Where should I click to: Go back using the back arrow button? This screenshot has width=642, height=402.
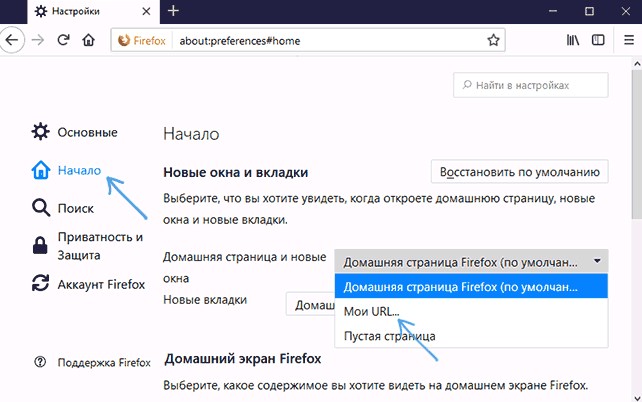point(11,40)
